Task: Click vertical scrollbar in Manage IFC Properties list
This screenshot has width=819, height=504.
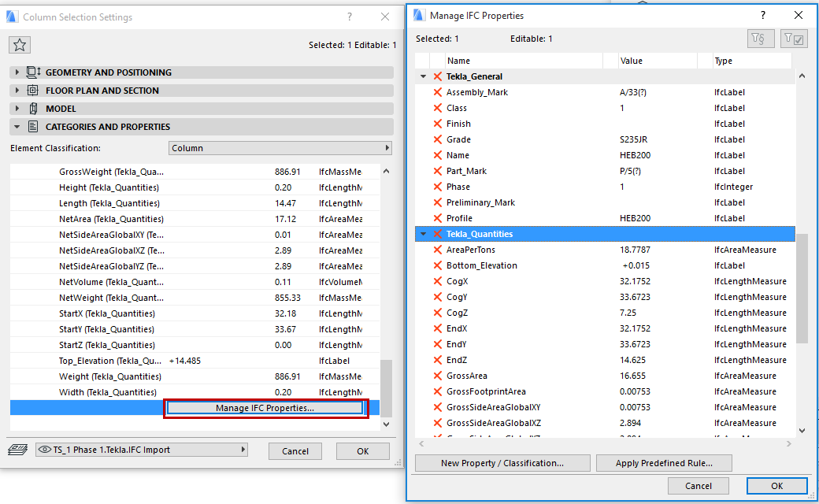Action: tap(802, 288)
